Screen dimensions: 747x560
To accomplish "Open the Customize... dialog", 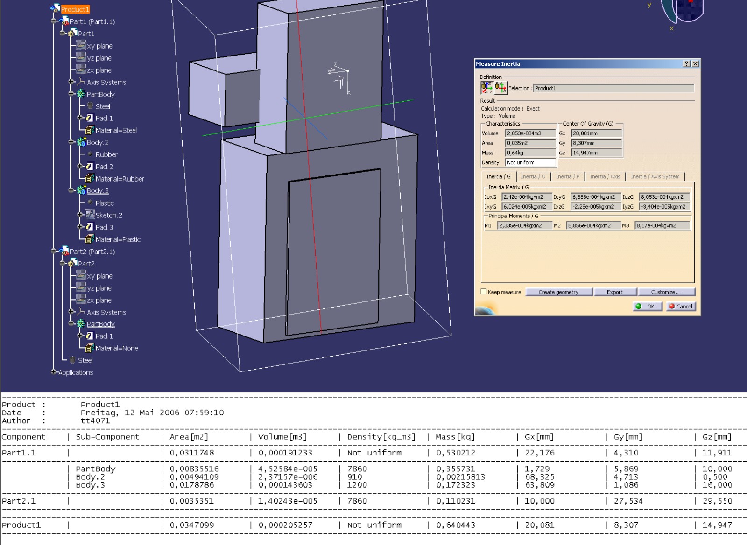I will click(x=666, y=292).
